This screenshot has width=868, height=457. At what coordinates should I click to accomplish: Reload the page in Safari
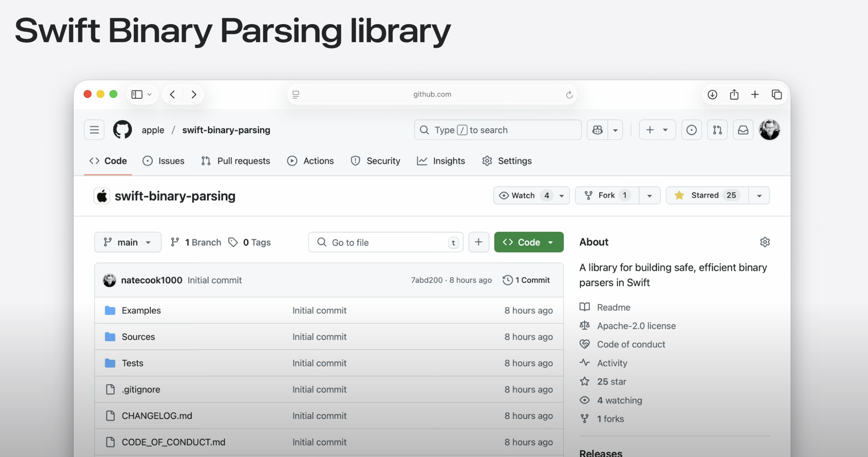click(x=569, y=95)
